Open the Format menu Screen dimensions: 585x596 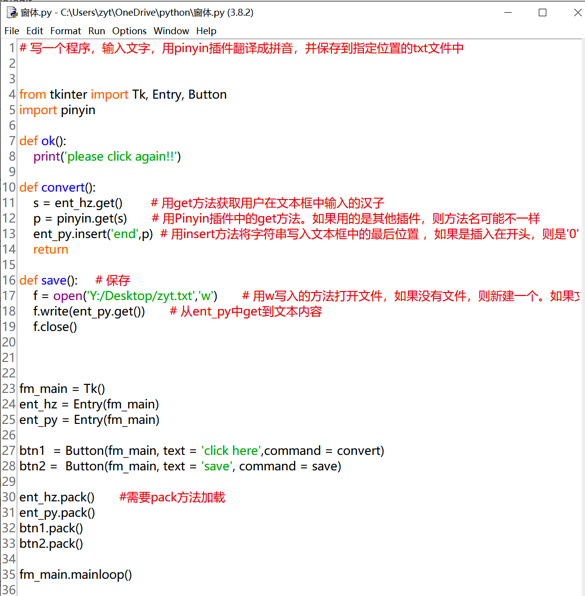click(x=65, y=31)
